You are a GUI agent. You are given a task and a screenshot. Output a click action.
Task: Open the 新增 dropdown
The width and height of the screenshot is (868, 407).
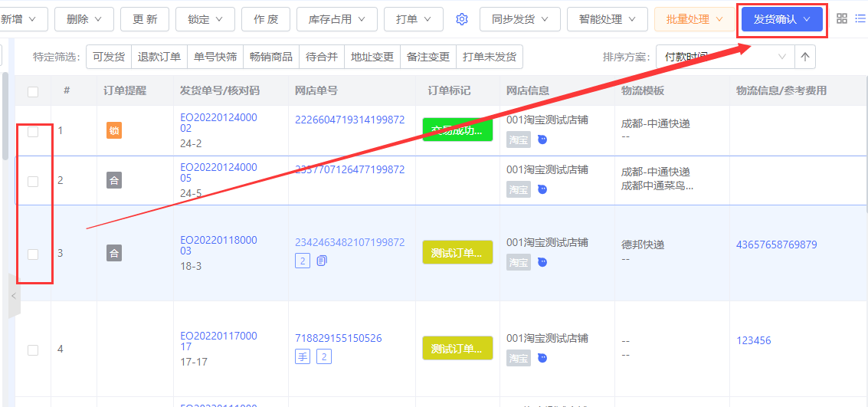24,19
